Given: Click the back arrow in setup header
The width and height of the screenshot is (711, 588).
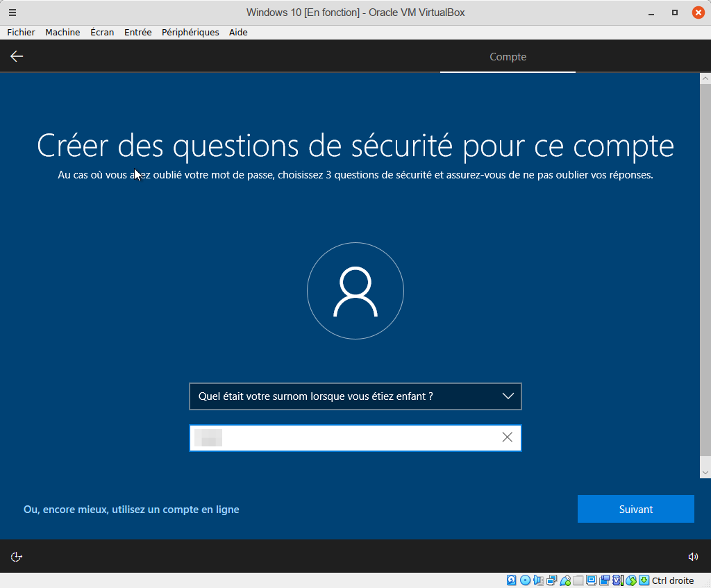Looking at the screenshot, I should click(x=17, y=56).
